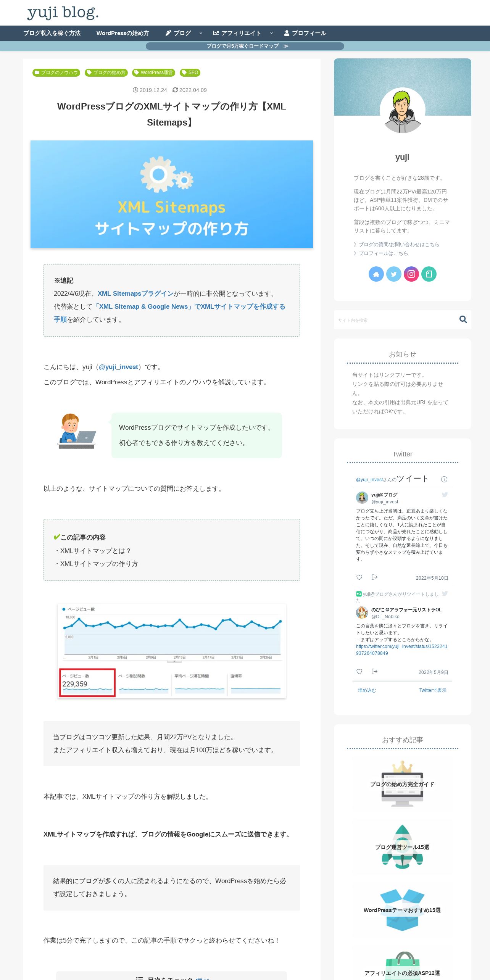Select the SEO tag
The width and height of the screenshot is (490, 980).
click(x=190, y=73)
